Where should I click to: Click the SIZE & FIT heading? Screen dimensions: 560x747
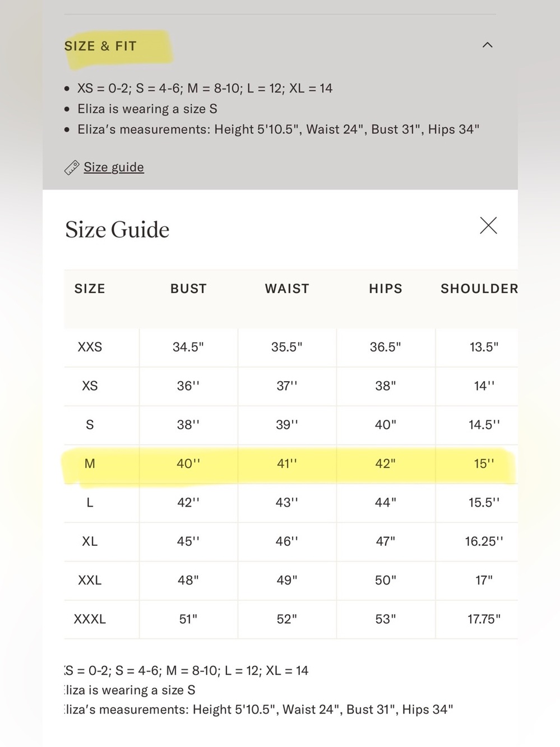pos(100,46)
